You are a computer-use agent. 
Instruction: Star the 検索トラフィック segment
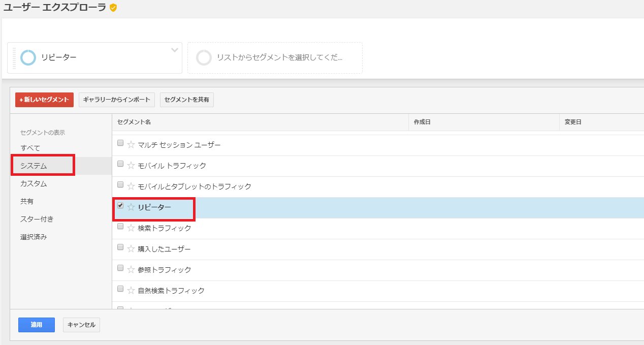point(131,228)
